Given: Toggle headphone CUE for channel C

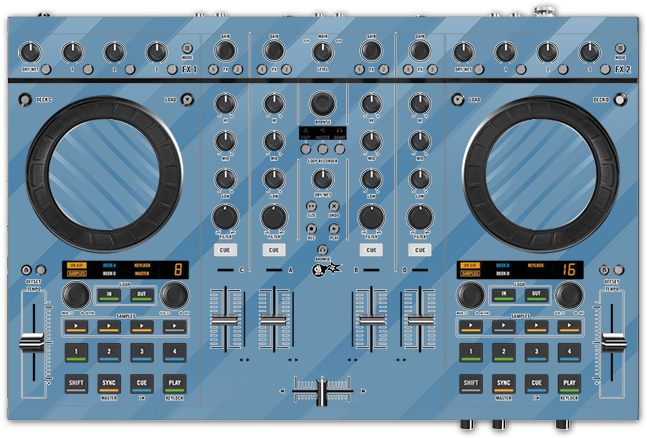Looking at the screenshot, I should click(225, 249).
